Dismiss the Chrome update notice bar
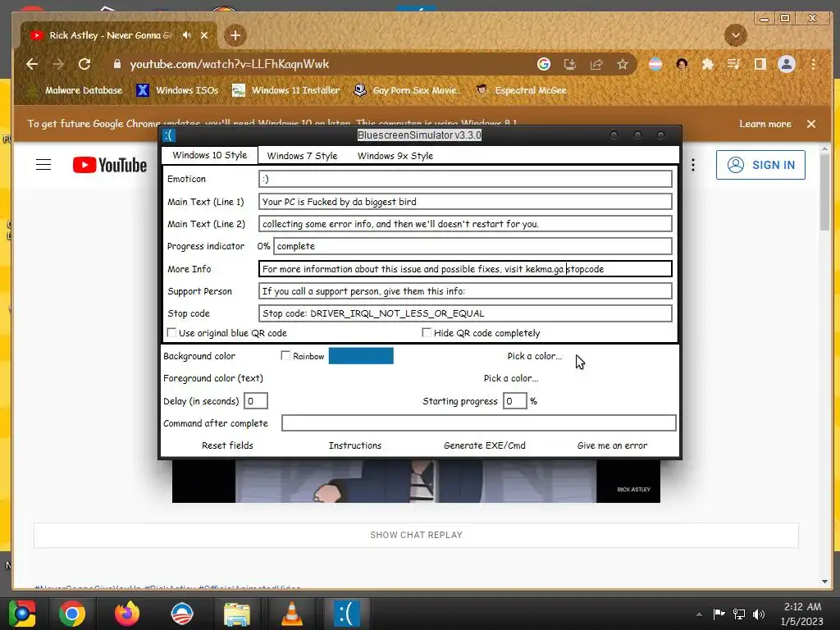This screenshot has height=630, width=840. (x=811, y=124)
